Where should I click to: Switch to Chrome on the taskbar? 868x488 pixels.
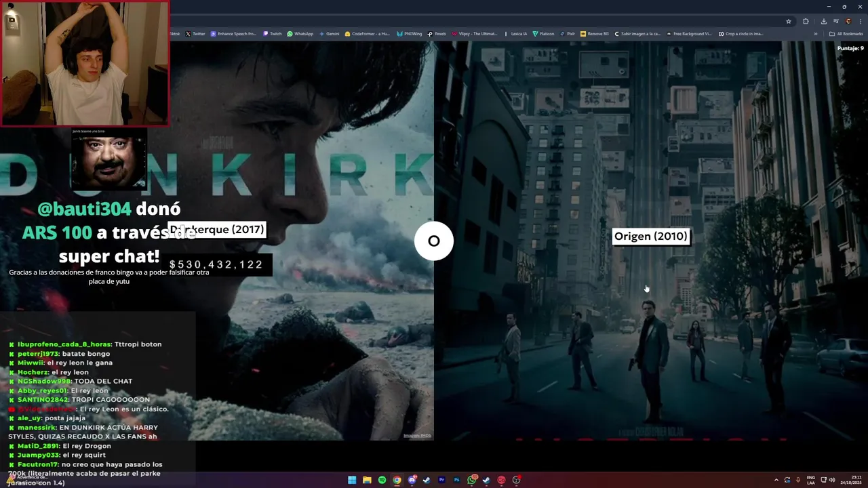[x=397, y=480]
